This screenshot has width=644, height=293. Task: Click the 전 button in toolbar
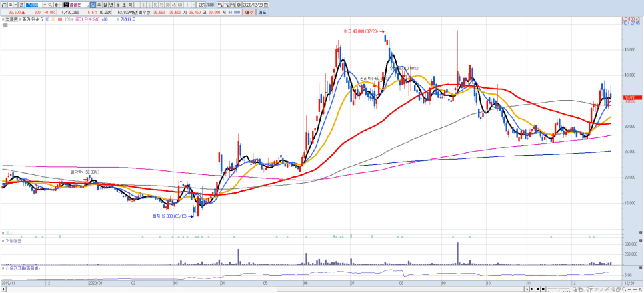click(x=21, y=5)
